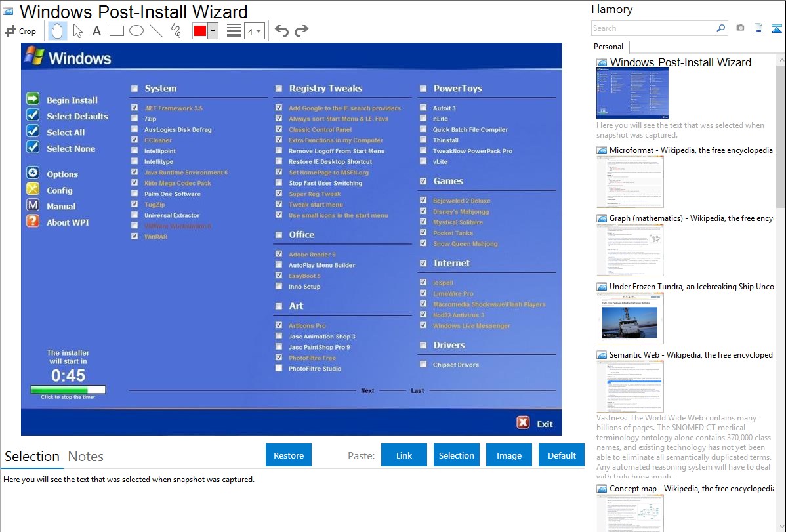Click the Paste Default button
The image size is (786, 532).
click(562, 455)
